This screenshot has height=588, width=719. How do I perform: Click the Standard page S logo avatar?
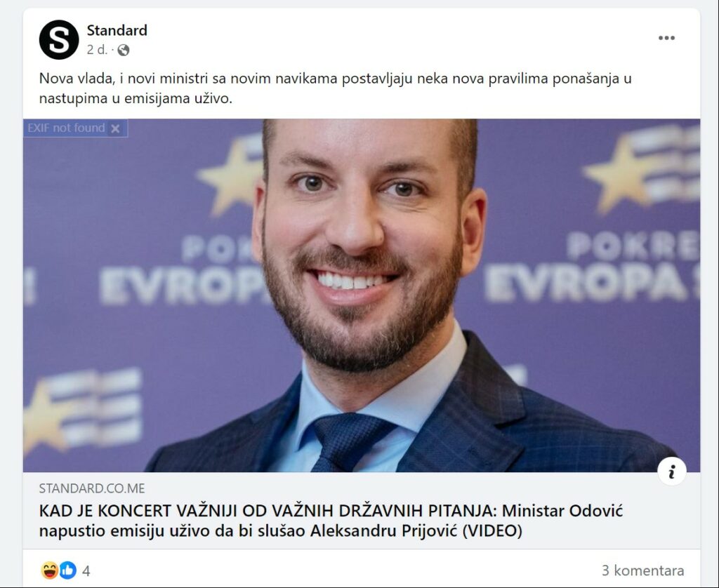pyautogui.click(x=59, y=39)
